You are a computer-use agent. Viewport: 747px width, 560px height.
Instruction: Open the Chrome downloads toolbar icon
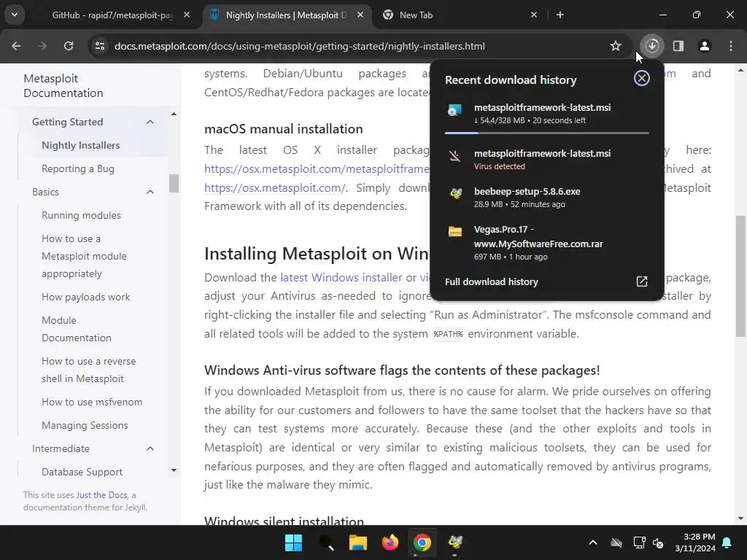pos(651,46)
